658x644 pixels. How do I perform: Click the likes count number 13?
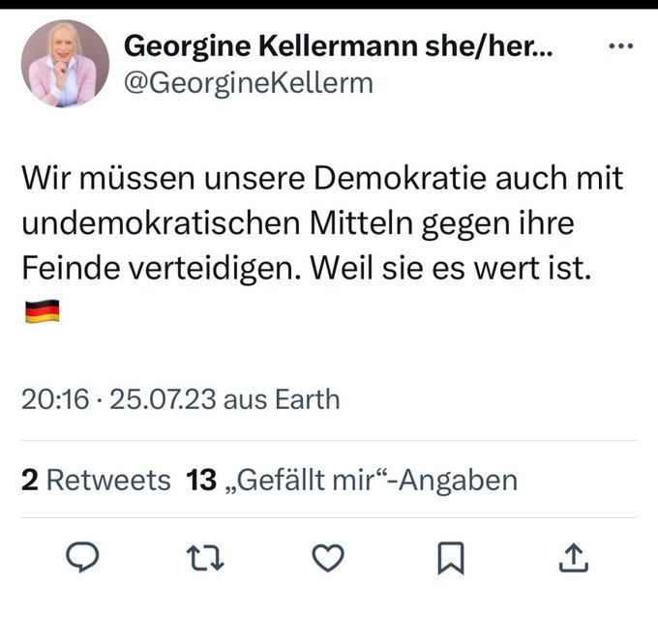[x=201, y=480]
